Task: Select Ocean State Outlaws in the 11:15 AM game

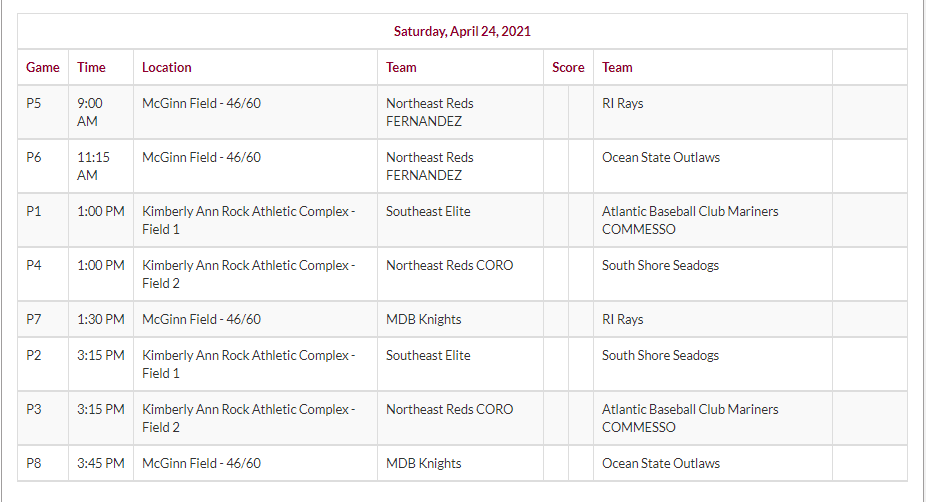Action: tap(661, 157)
